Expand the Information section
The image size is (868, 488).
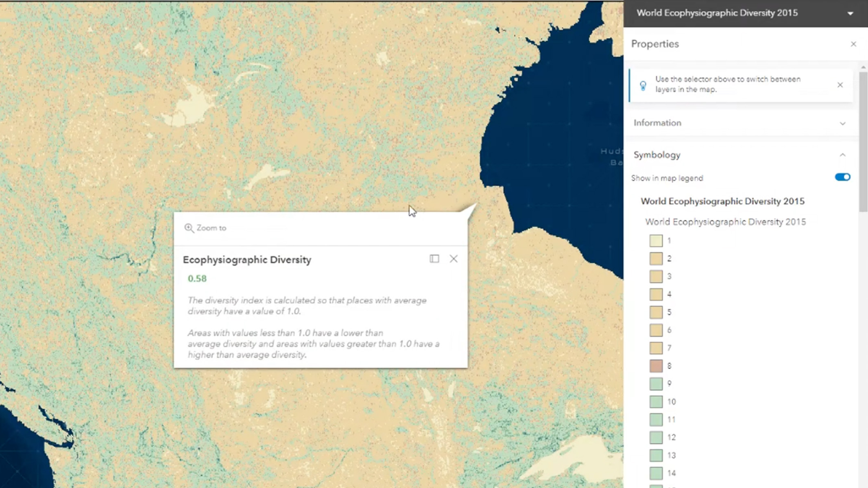pos(842,123)
